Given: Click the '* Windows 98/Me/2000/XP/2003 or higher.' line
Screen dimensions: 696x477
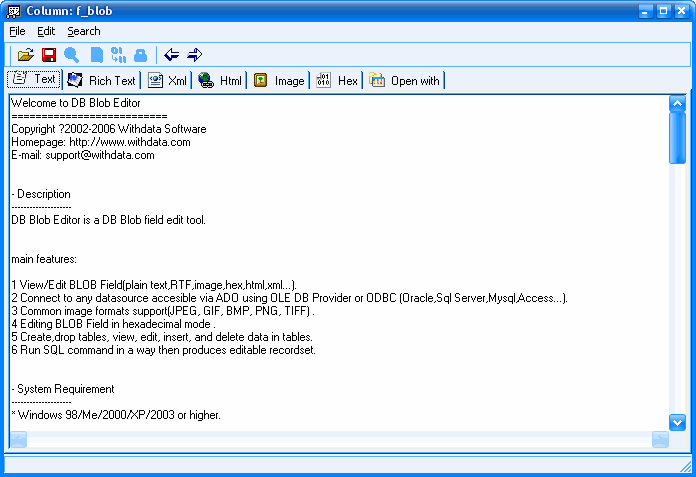Looking at the screenshot, I should 116,415.
